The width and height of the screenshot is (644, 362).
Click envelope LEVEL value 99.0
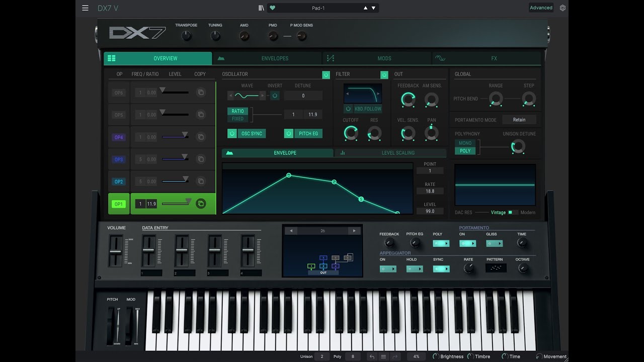click(x=430, y=211)
